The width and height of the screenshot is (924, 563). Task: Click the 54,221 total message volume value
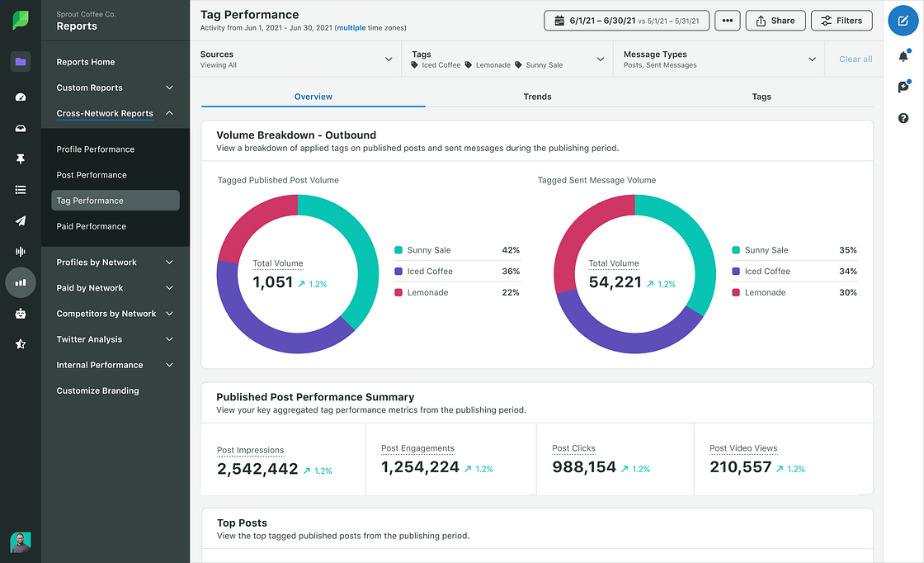click(615, 282)
